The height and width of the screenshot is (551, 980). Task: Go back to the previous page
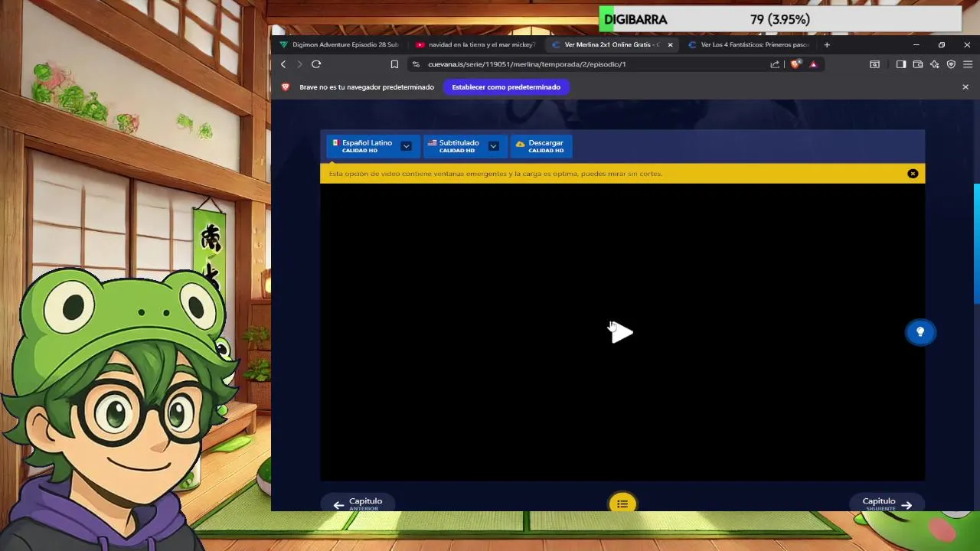coord(283,64)
